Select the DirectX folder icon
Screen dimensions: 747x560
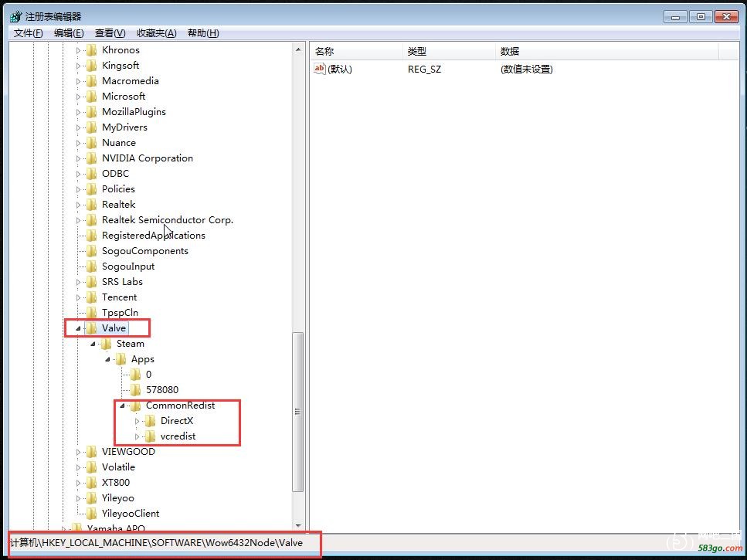coord(151,421)
